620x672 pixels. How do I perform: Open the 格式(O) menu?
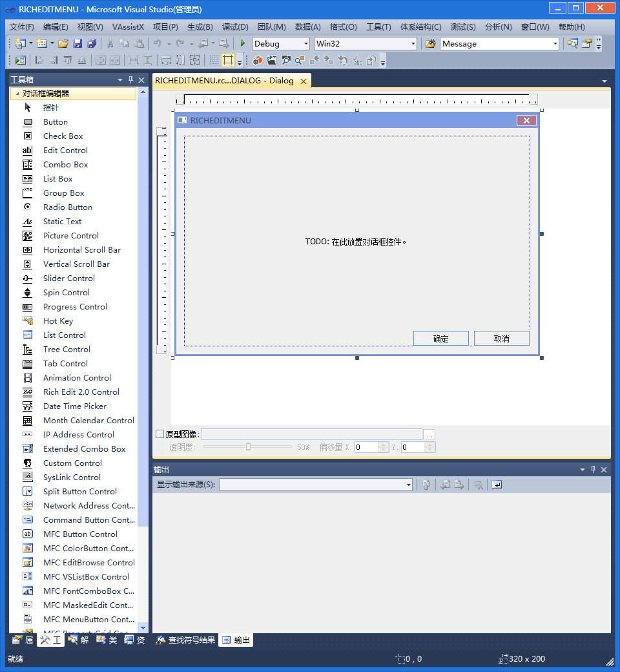click(343, 27)
